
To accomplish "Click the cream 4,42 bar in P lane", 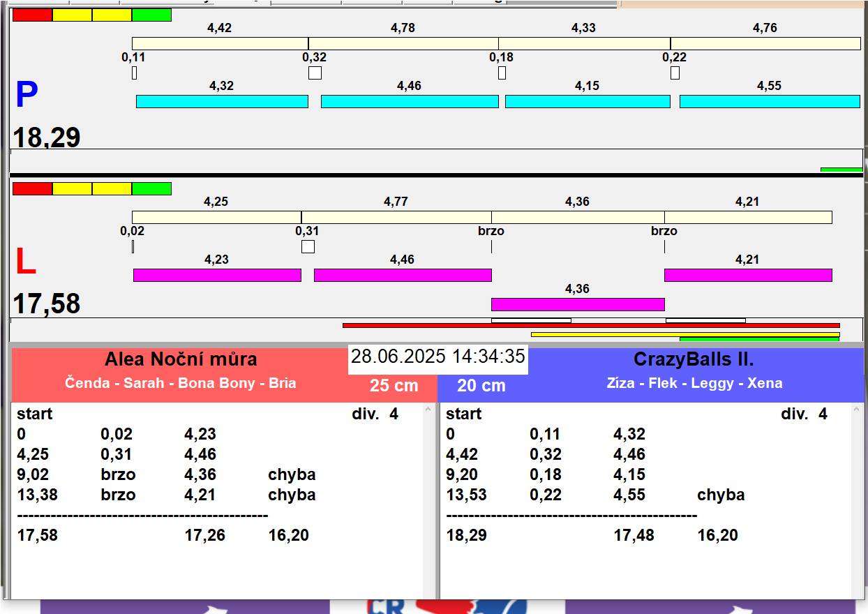I will [x=220, y=43].
